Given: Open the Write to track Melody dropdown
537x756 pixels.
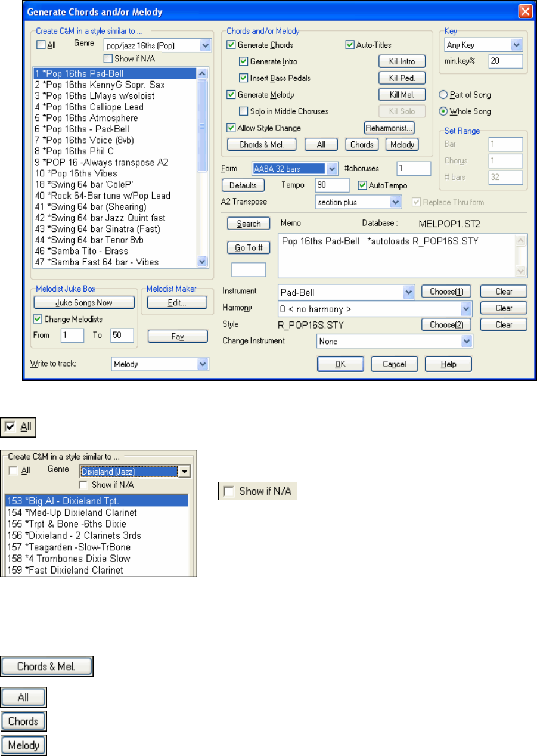Looking at the screenshot, I should click(x=203, y=364).
